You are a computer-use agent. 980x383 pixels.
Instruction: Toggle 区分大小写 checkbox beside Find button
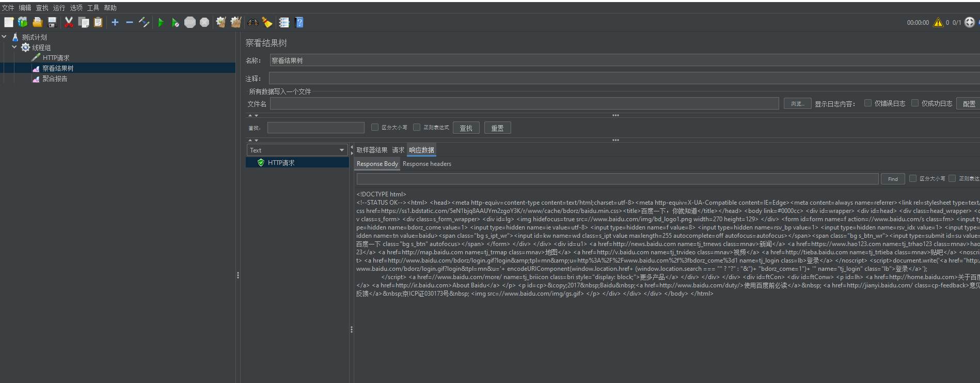pyautogui.click(x=913, y=178)
